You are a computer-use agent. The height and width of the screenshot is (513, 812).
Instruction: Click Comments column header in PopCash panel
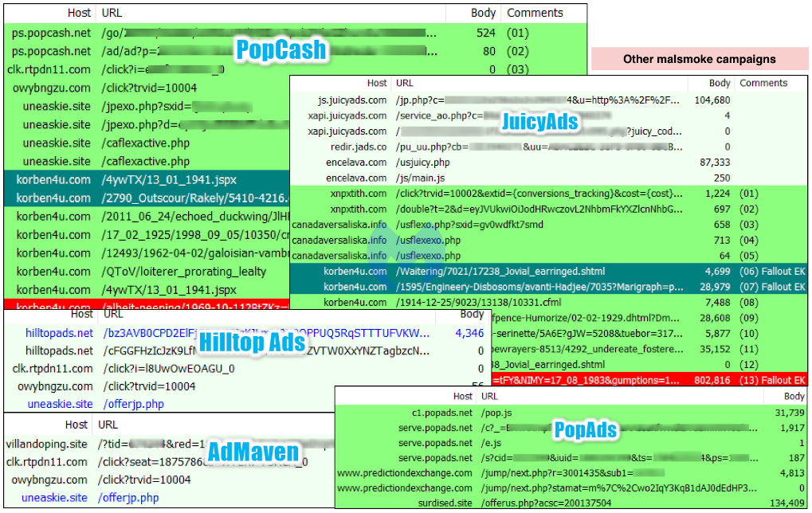(535, 13)
